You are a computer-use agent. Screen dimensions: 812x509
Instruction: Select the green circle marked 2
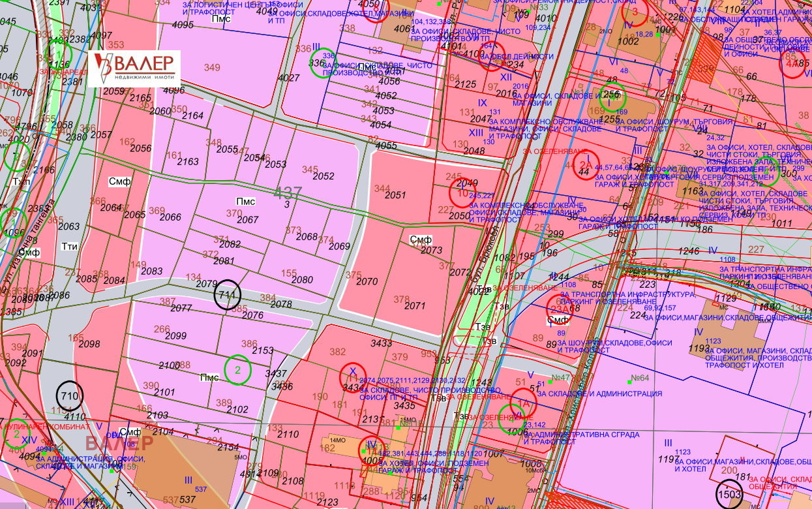point(238,370)
